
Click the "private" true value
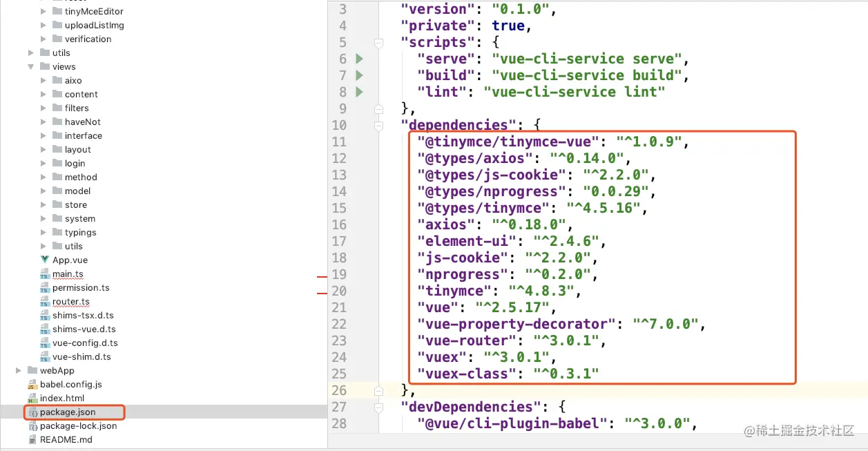(x=508, y=26)
